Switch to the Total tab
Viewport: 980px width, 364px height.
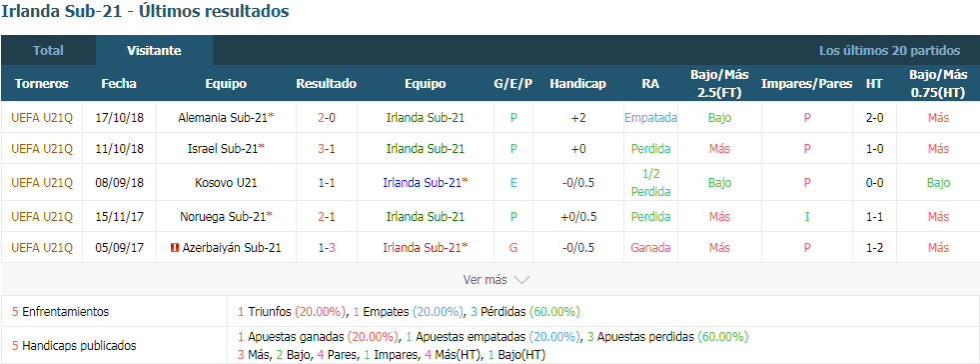coord(48,51)
